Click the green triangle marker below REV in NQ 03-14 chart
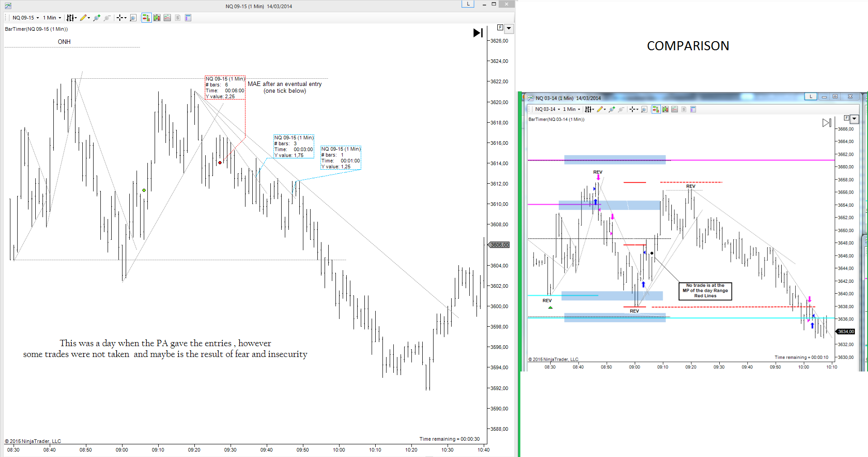 (550, 308)
